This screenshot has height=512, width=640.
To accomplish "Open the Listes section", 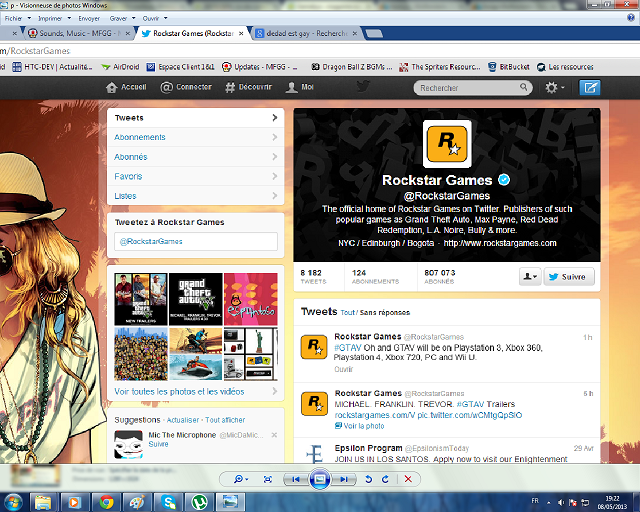I will point(196,196).
